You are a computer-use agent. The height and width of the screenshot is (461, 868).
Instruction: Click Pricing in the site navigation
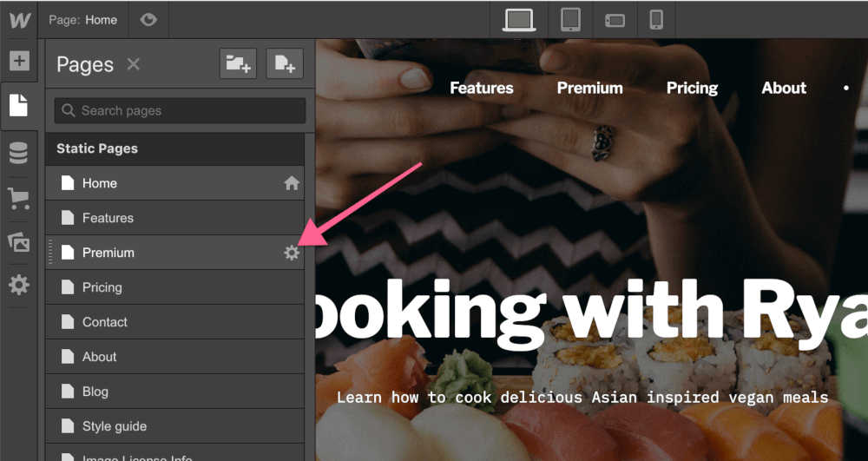[692, 88]
